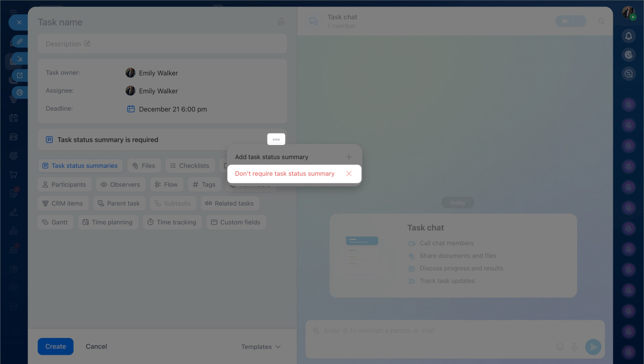Viewport: 644px width, 364px height.
Task: Click the microphone icon in message box
Action: (574, 347)
